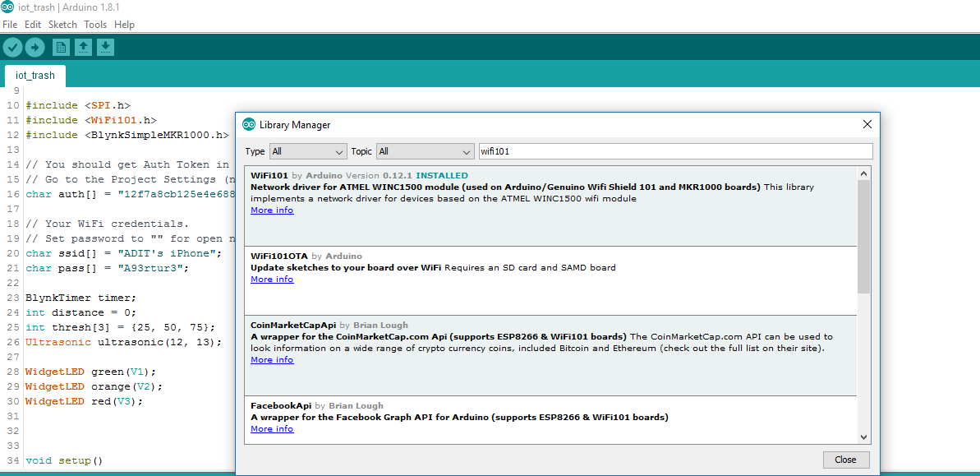This screenshot has height=476, width=980.
Task: Click the 'BlynkTimer timer;' line
Action: click(x=81, y=298)
